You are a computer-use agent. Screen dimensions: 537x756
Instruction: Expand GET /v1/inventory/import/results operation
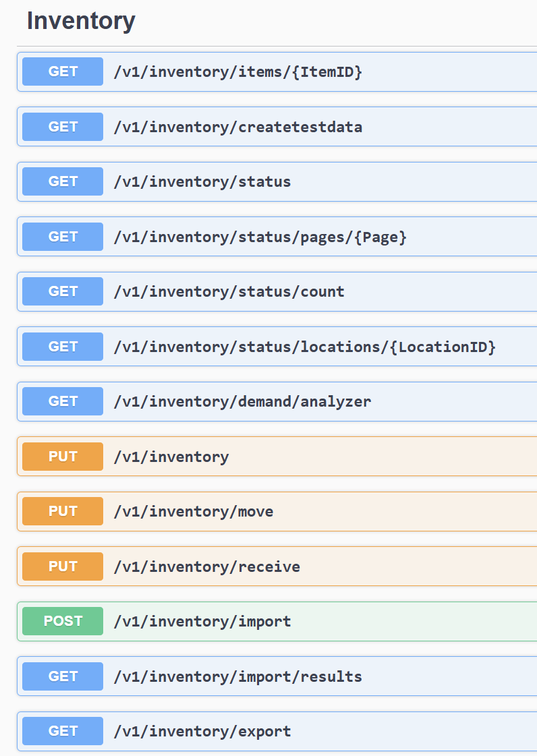click(237, 676)
